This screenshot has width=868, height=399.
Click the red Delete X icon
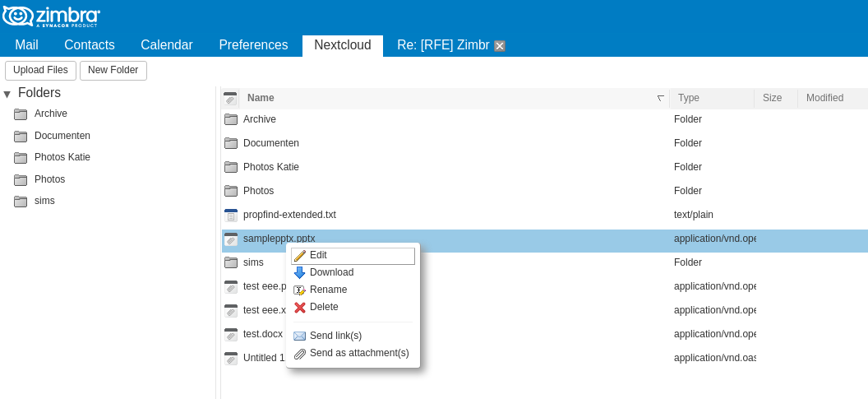tap(299, 307)
